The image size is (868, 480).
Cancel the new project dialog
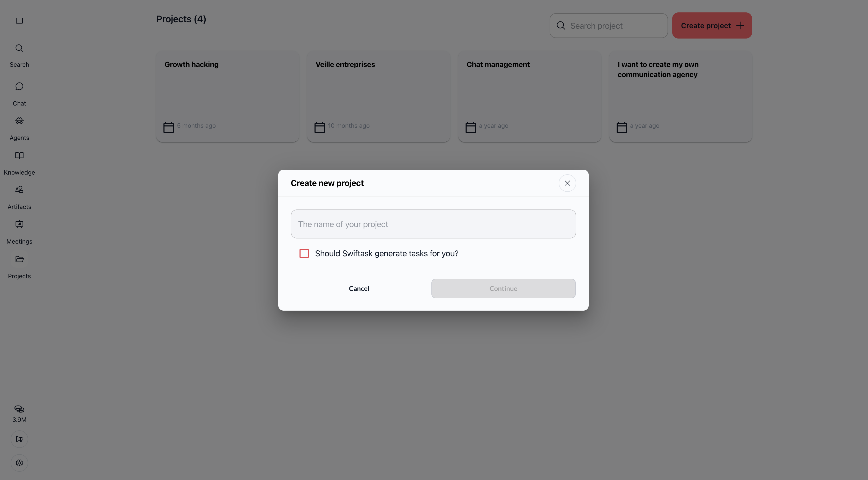(x=359, y=288)
